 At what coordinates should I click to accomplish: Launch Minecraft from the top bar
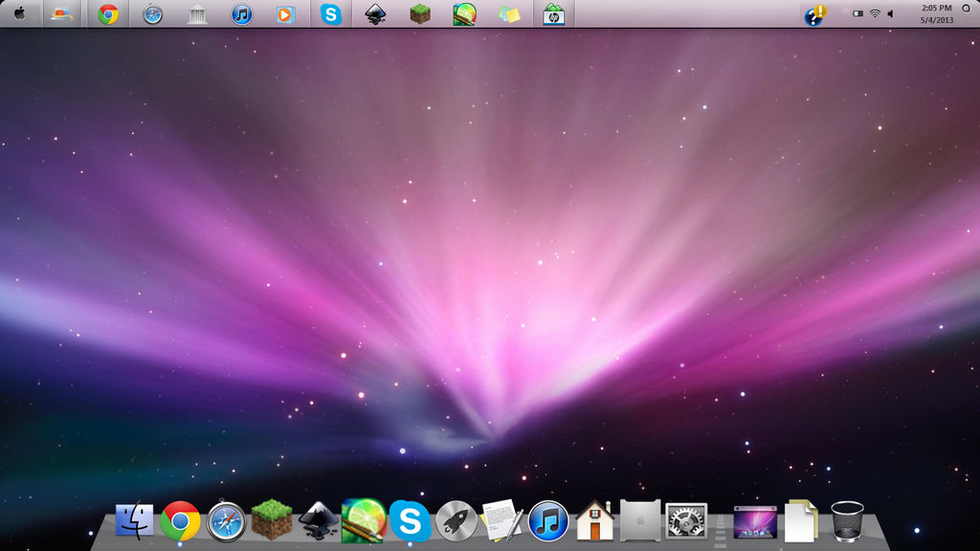pyautogui.click(x=420, y=13)
